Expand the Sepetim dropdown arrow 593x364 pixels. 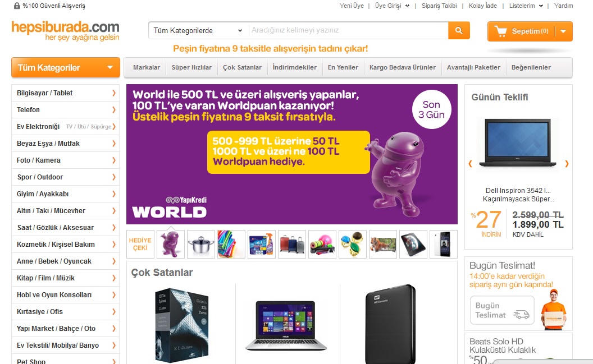(563, 31)
